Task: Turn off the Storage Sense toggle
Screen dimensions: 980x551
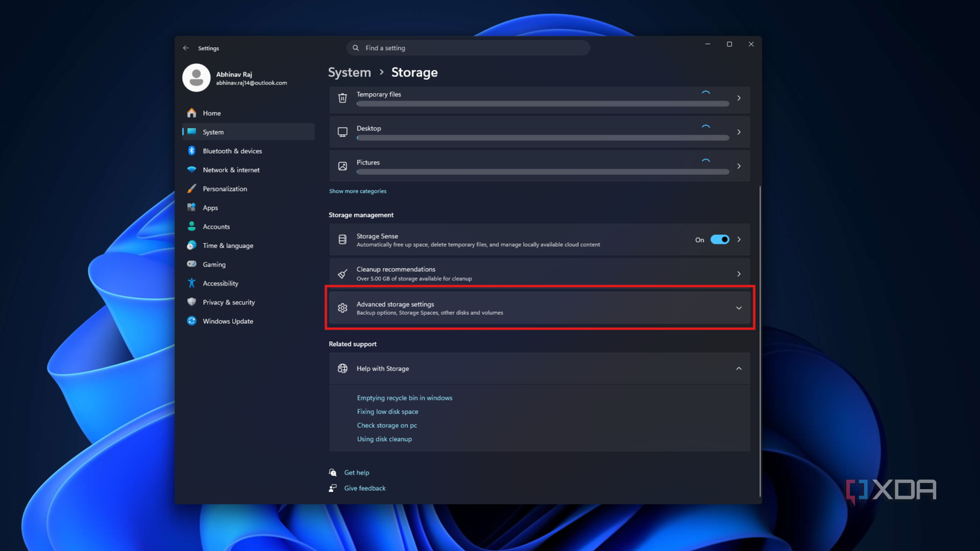Action: point(719,240)
